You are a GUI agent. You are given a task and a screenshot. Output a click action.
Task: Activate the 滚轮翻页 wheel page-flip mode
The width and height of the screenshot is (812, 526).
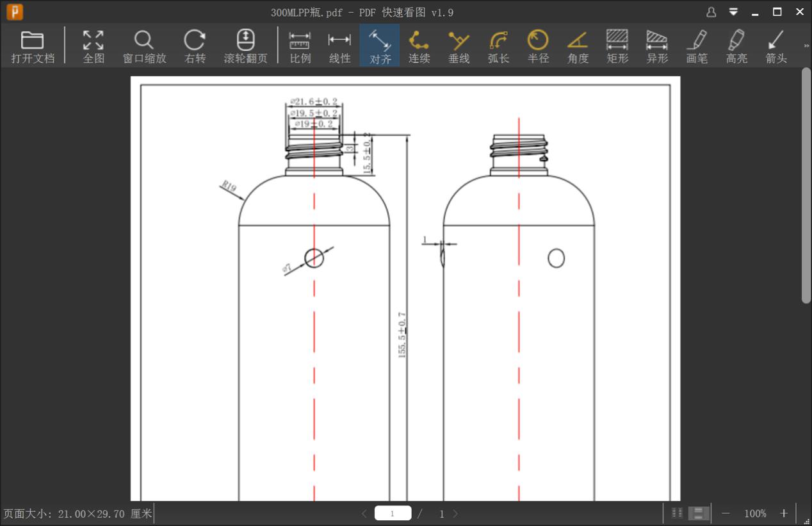coord(245,45)
